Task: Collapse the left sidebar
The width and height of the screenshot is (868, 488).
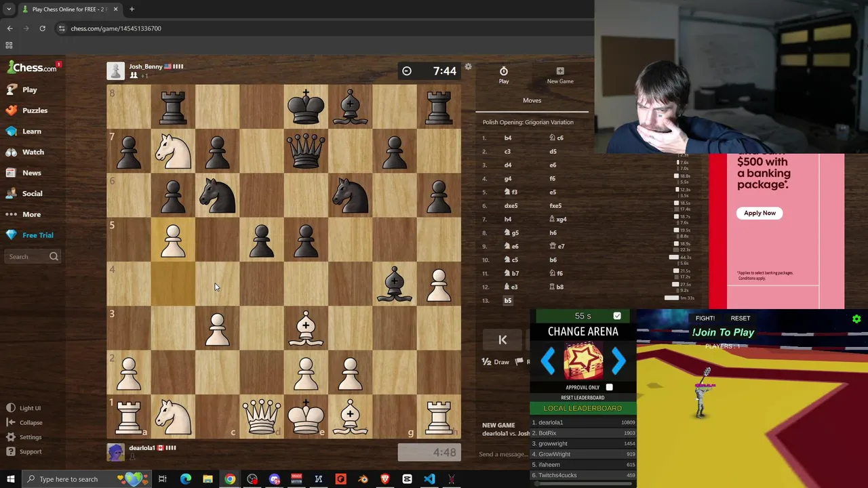Action: [x=24, y=422]
